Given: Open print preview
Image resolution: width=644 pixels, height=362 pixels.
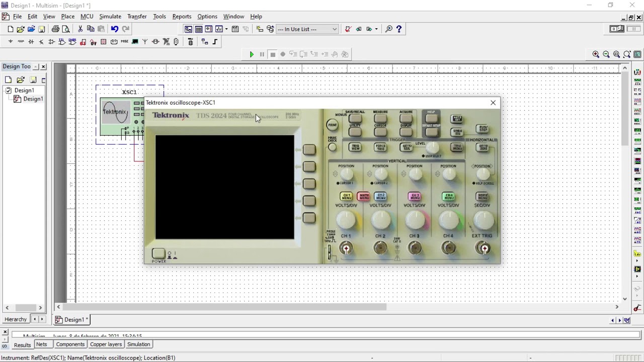Looking at the screenshot, I should coord(66,29).
